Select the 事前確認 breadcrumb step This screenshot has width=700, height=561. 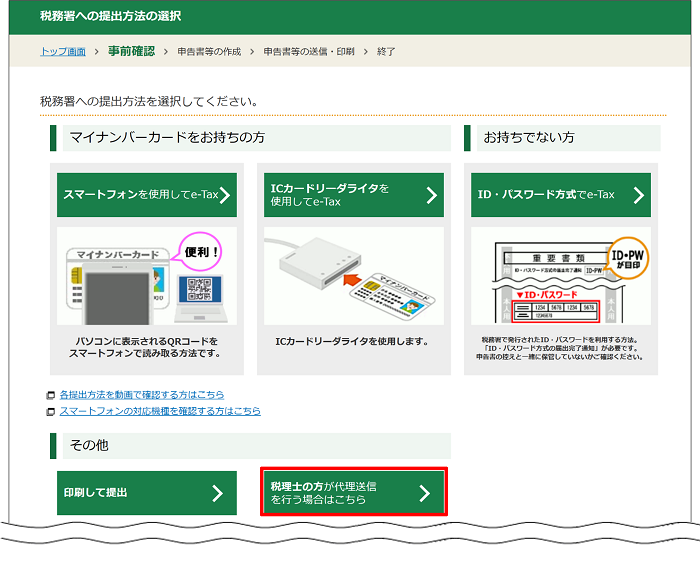tap(131, 51)
